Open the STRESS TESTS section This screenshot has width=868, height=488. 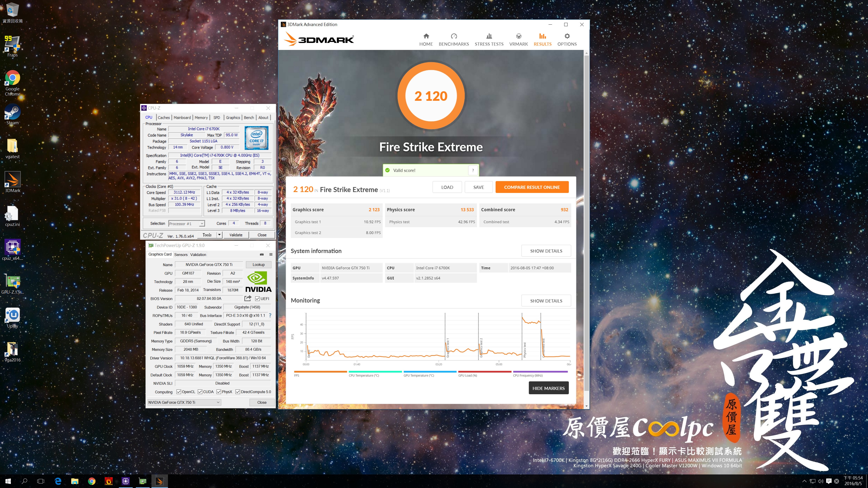point(489,40)
